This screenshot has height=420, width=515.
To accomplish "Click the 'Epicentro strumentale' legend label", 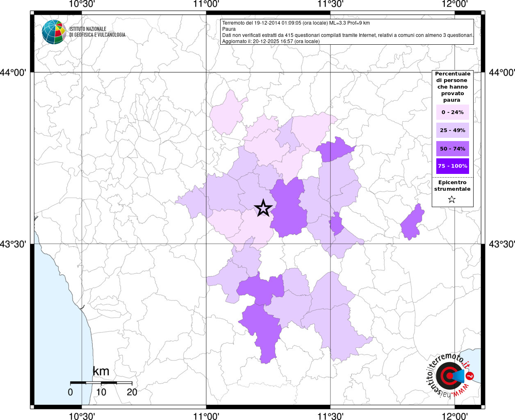I will [452, 186].
